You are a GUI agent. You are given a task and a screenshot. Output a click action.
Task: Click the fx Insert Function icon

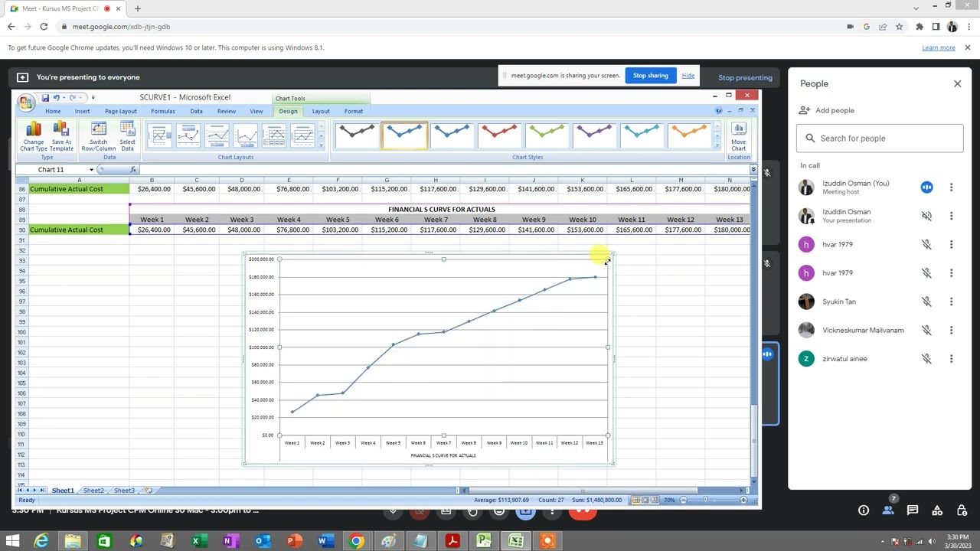click(x=132, y=169)
